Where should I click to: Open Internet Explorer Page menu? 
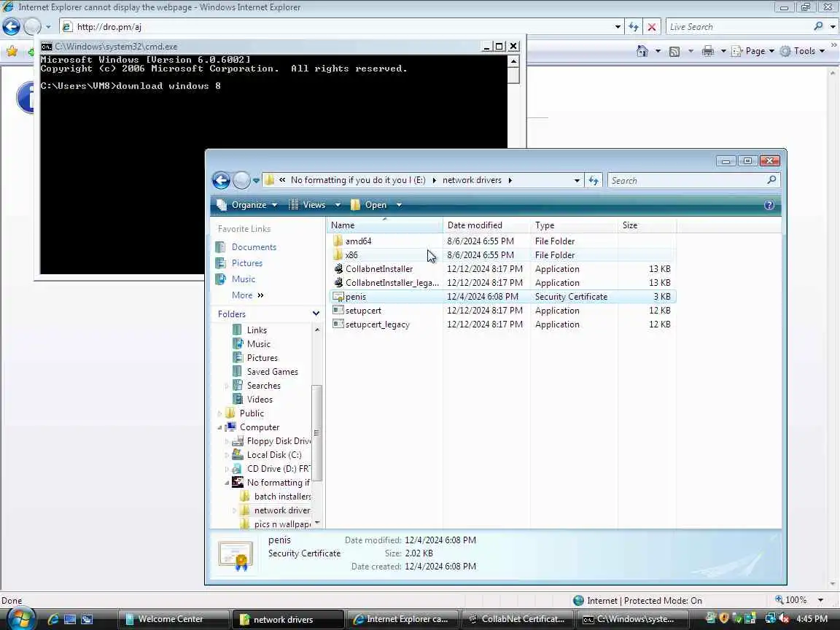pyautogui.click(x=754, y=51)
